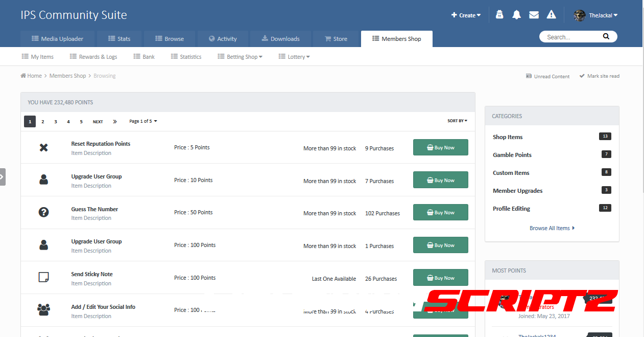Click inside the Search text field
The image size is (644, 337).
[569, 37]
